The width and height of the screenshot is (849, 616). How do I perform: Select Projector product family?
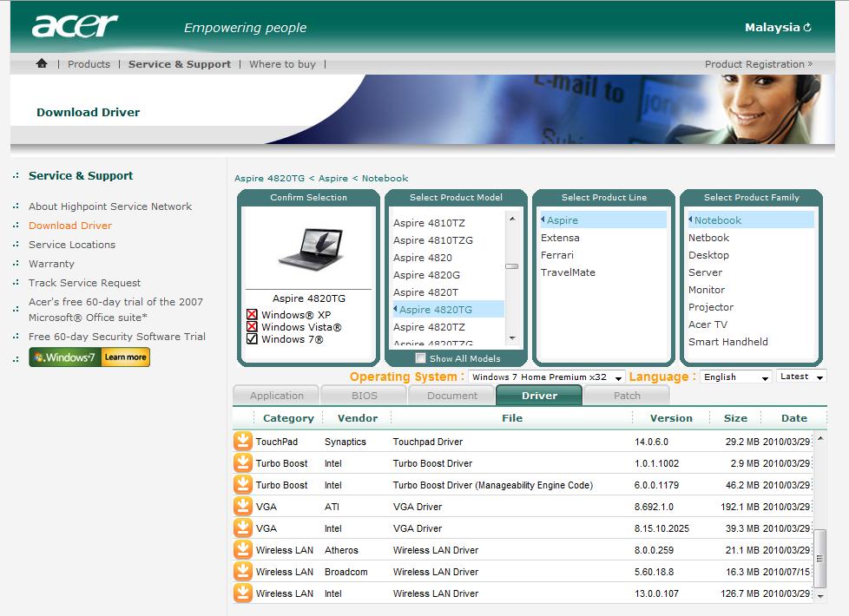tap(711, 307)
